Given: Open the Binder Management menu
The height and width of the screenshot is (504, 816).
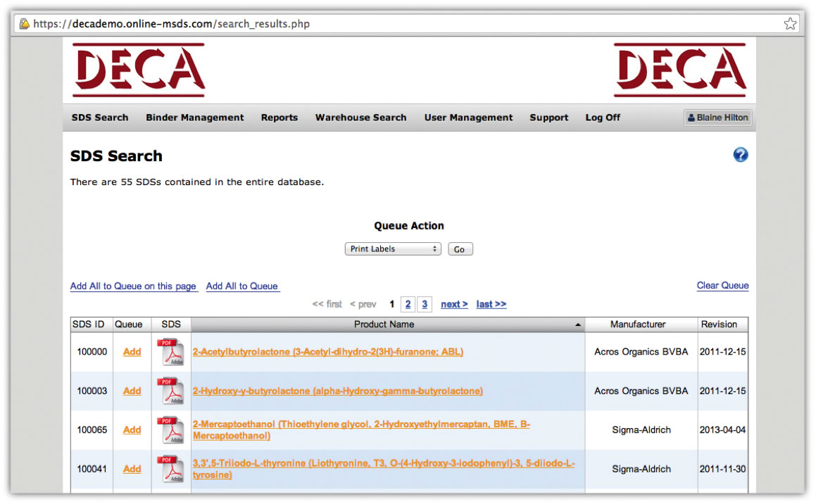Looking at the screenshot, I should click(195, 118).
